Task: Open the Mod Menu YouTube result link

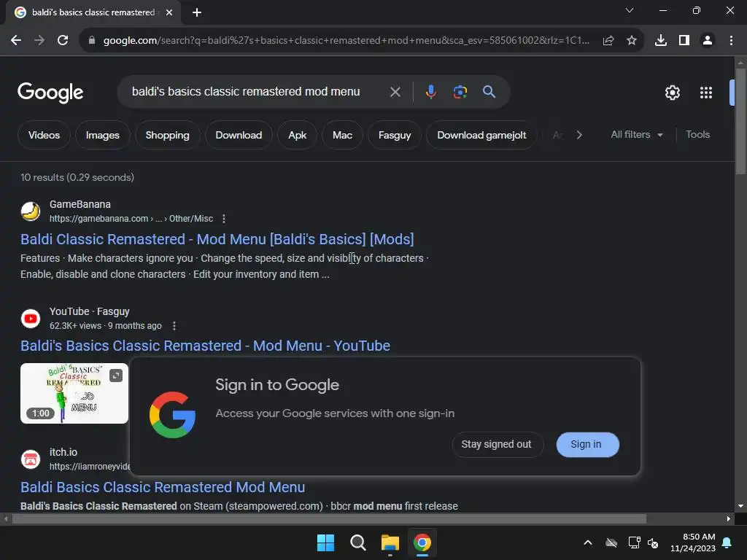Action: 205,346
